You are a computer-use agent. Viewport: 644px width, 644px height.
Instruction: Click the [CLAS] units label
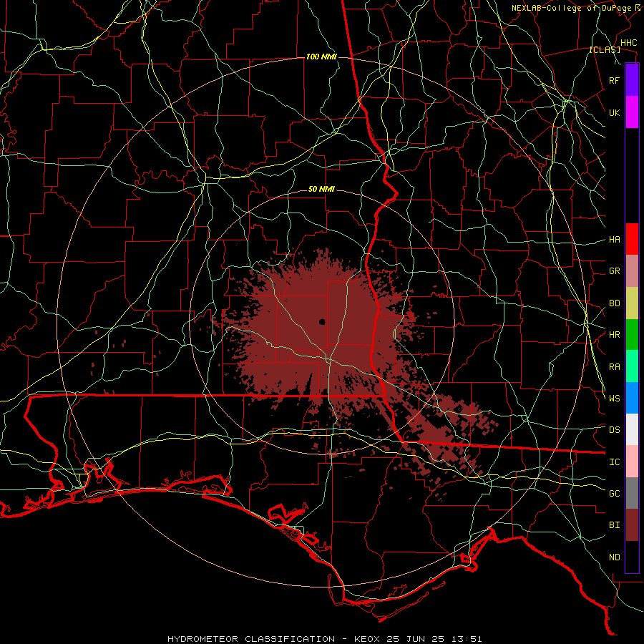click(x=605, y=50)
